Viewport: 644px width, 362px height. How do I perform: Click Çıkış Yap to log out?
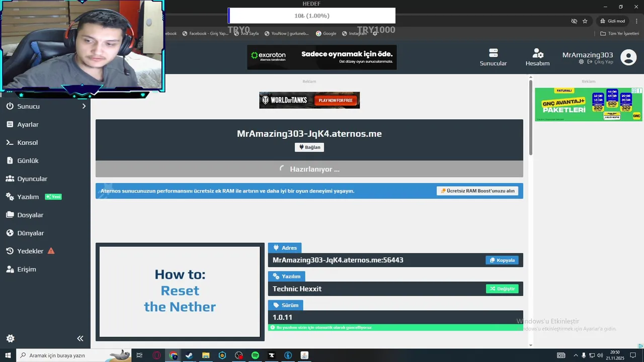pyautogui.click(x=600, y=62)
